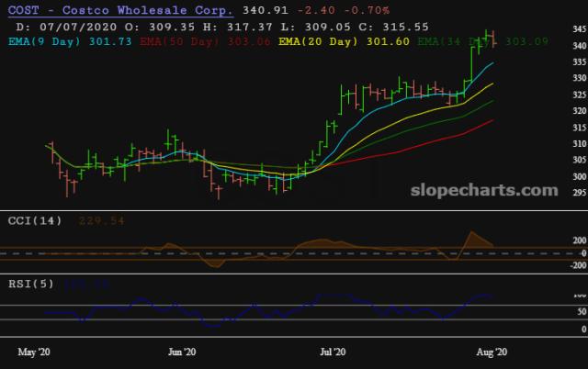The width and height of the screenshot is (588, 369).
Task: Select the open price O: 309.35
Action: coord(160,27)
